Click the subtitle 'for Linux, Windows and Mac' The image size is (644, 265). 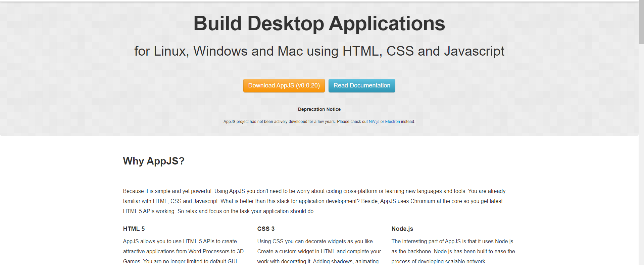[x=218, y=51]
